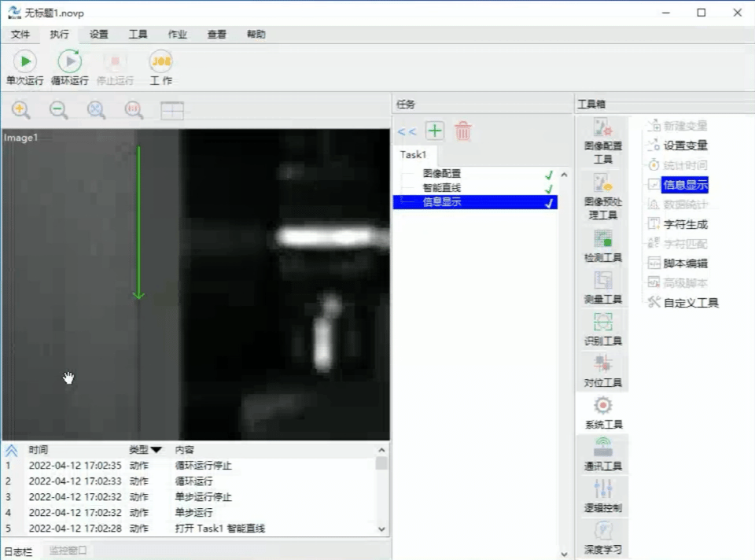755x560 pixels.
Task: Toggle the grid layout icon
Action: [171, 111]
